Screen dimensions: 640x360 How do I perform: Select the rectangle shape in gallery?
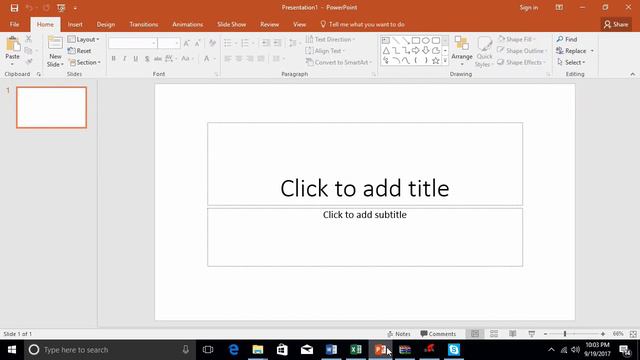click(416, 41)
